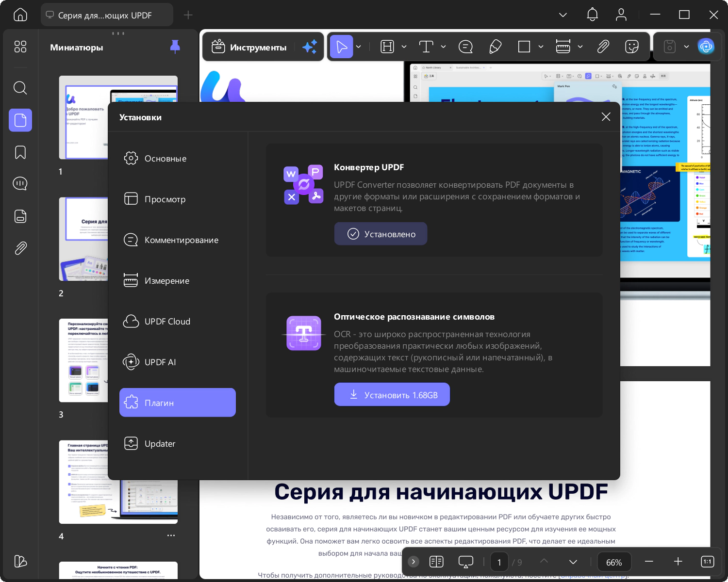
Task: Open the attachments paperclip in the left sidebar
Action: pyautogui.click(x=20, y=248)
